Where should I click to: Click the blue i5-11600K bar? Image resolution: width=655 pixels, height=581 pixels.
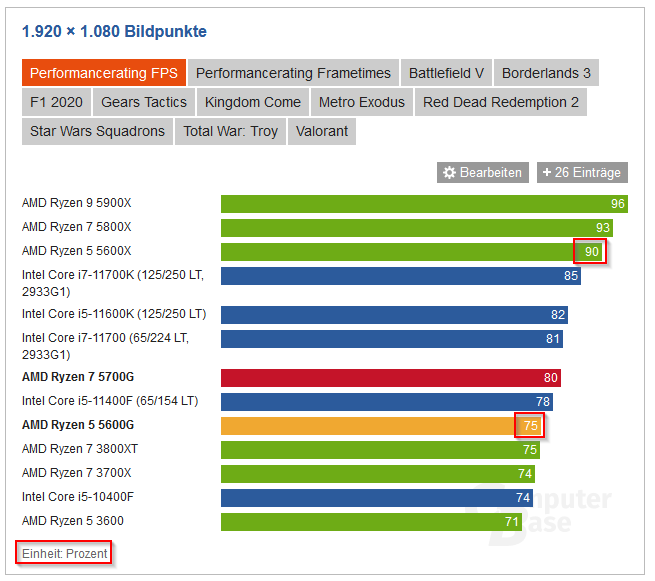click(x=394, y=315)
